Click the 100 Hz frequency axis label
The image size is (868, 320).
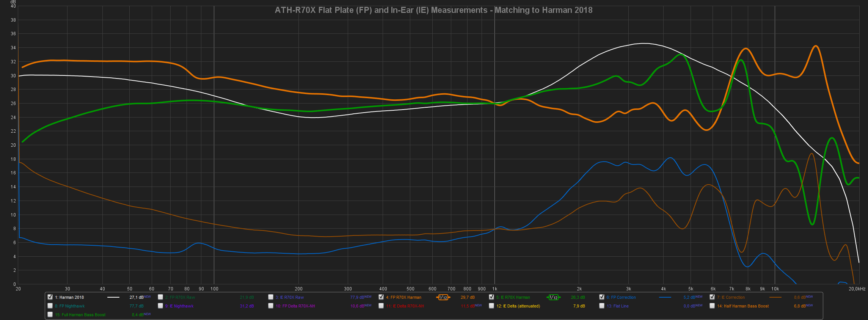click(214, 289)
